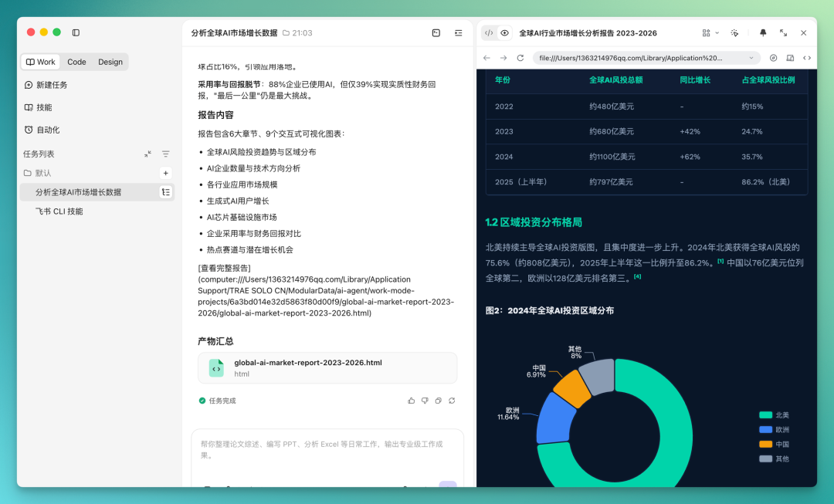Expand the preview panel to fullscreen
Viewport: 834px width, 504px height.
784,33
